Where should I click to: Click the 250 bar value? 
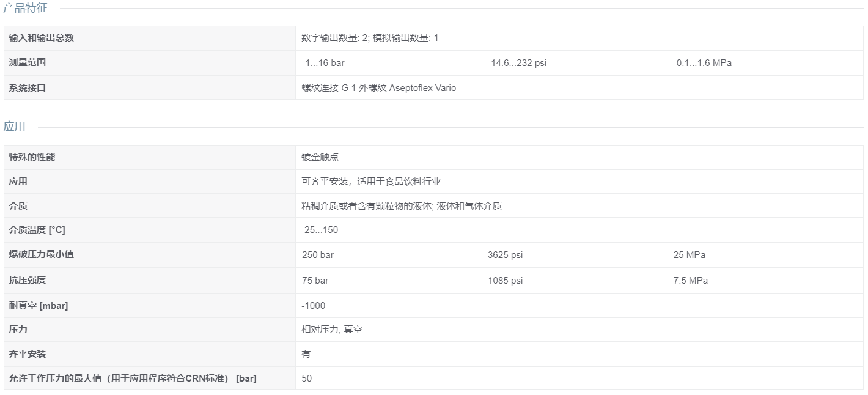coord(318,255)
